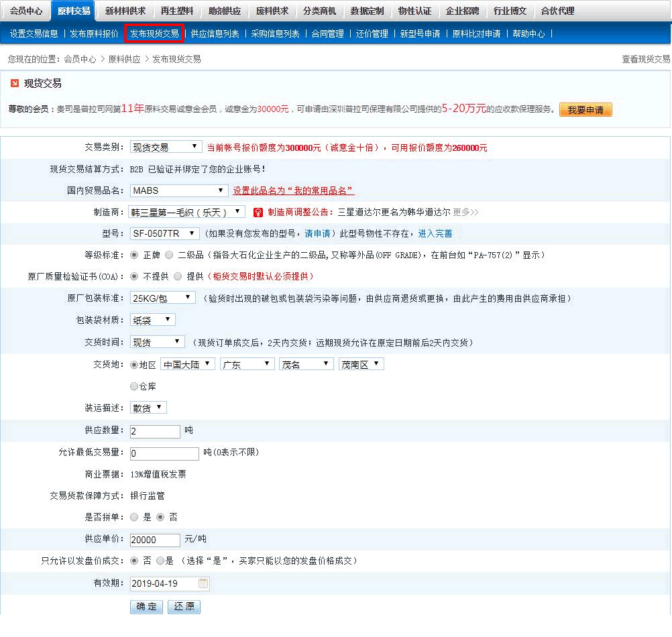Open 设置交易信息 submenu item
The width and height of the screenshot is (672, 637).
click(34, 34)
